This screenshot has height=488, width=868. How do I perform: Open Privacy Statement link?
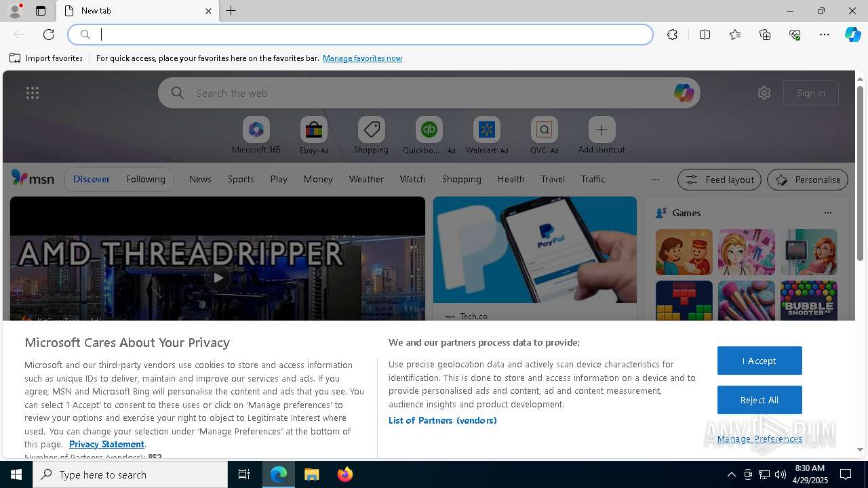coord(106,444)
